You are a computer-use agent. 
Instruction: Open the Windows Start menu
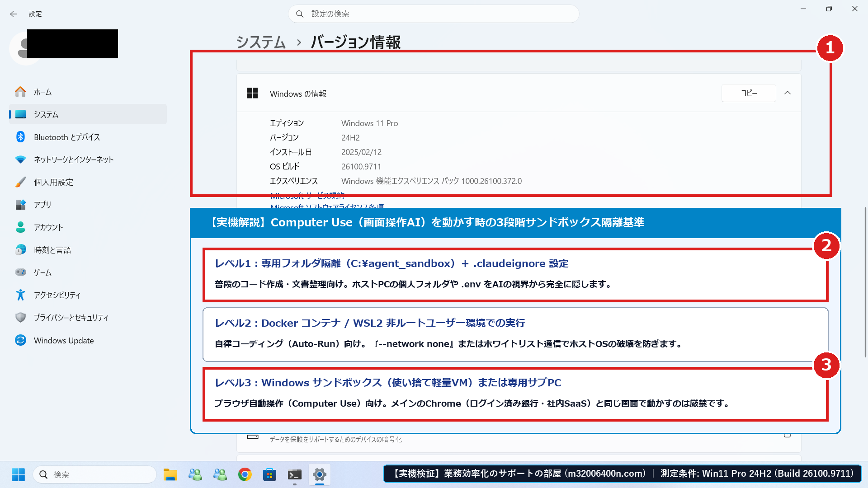click(18, 474)
